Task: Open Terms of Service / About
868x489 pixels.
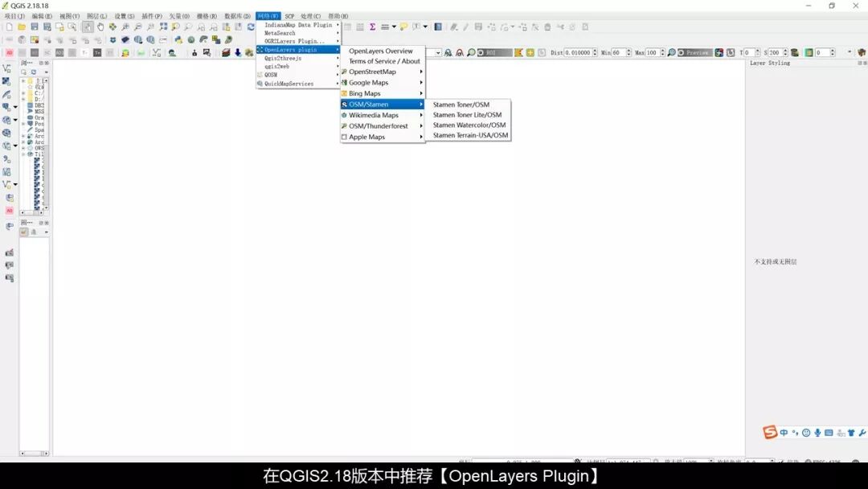Action: (383, 61)
